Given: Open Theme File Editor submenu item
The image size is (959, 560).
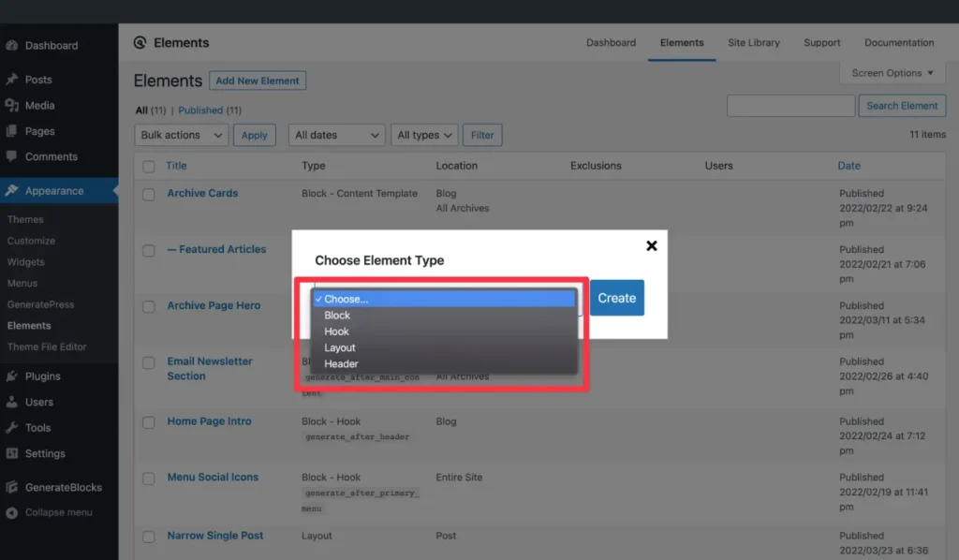Looking at the screenshot, I should 47,346.
